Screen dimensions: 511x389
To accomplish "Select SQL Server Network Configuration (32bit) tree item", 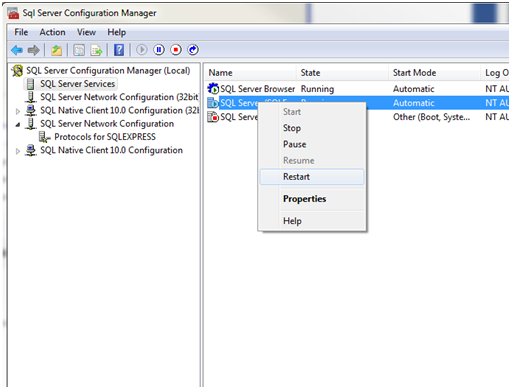I will 119,97.
